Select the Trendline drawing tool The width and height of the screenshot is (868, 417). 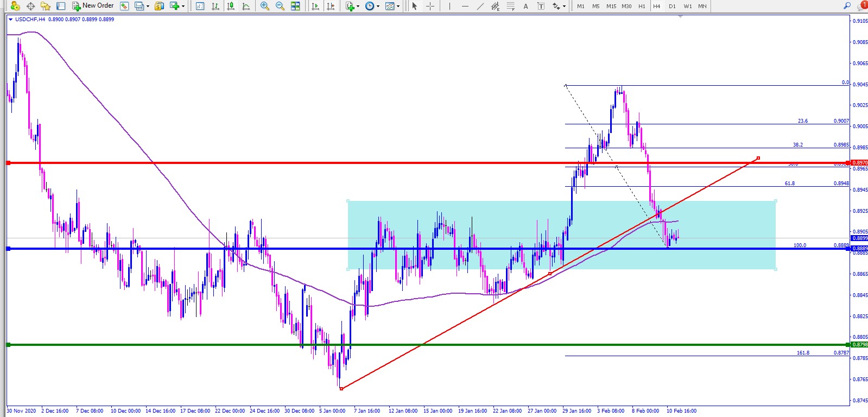[480, 6]
